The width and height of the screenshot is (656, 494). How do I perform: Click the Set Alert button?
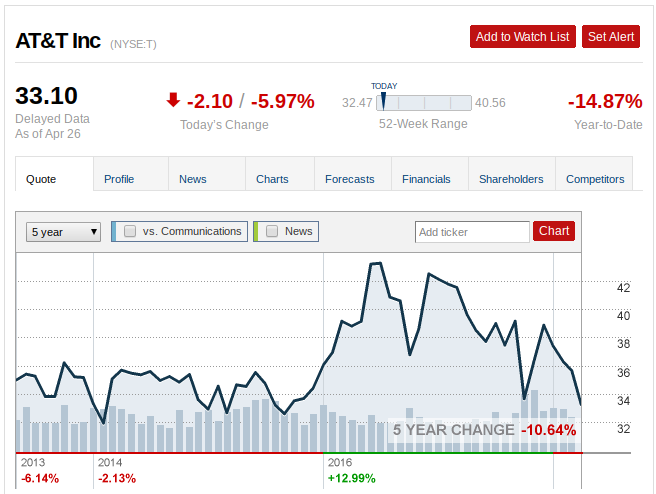[611, 36]
